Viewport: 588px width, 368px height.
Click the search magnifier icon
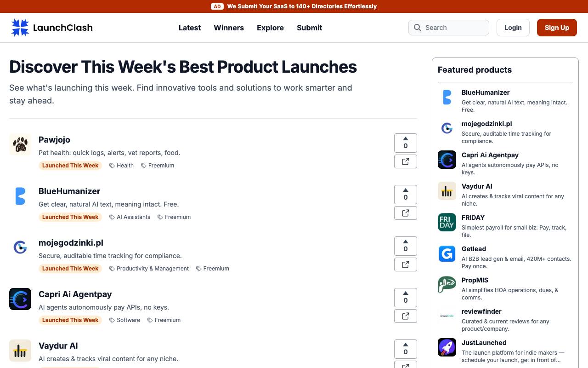(418, 28)
